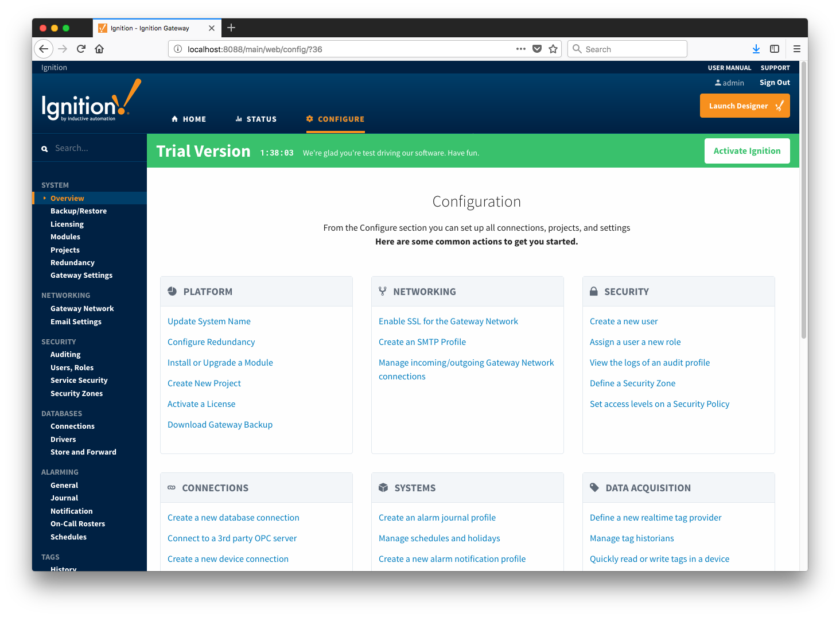Screen dimensions: 840x617
Task: Open Security Zones in sidebar
Action: 76,393
